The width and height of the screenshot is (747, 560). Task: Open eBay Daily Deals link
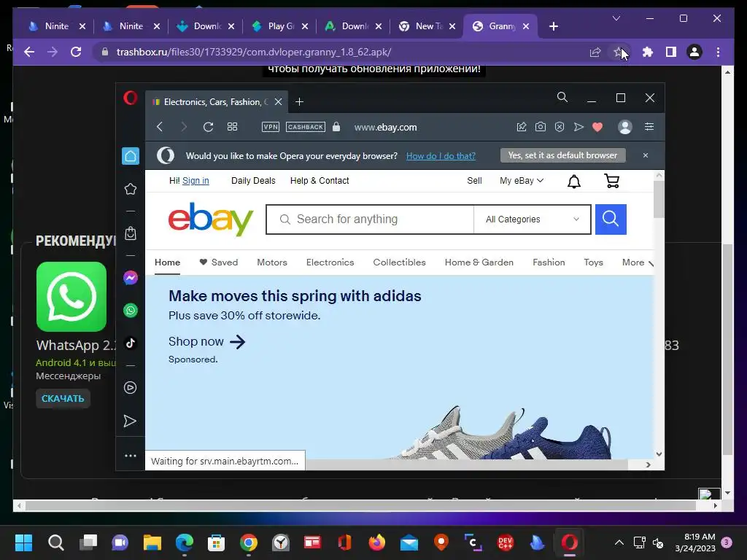coord(253,181)
